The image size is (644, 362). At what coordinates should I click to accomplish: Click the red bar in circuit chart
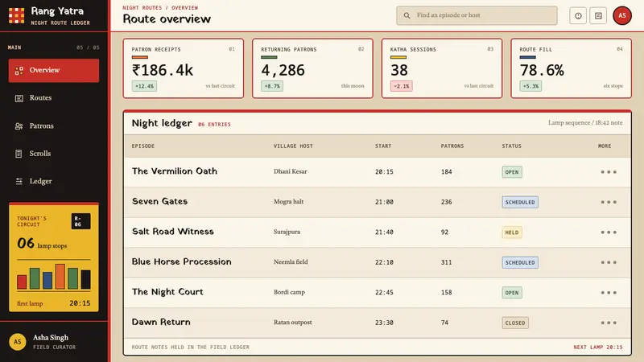click(22, 282)
